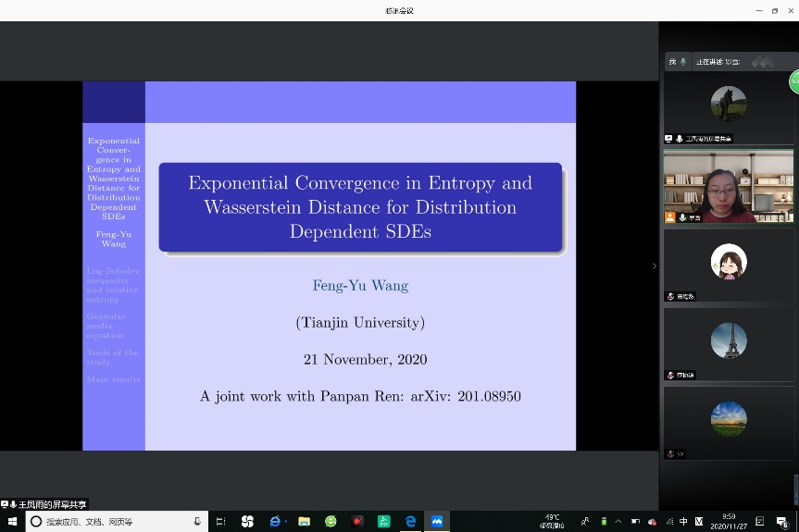Open the notification center in the taskbar

[782, 522]
